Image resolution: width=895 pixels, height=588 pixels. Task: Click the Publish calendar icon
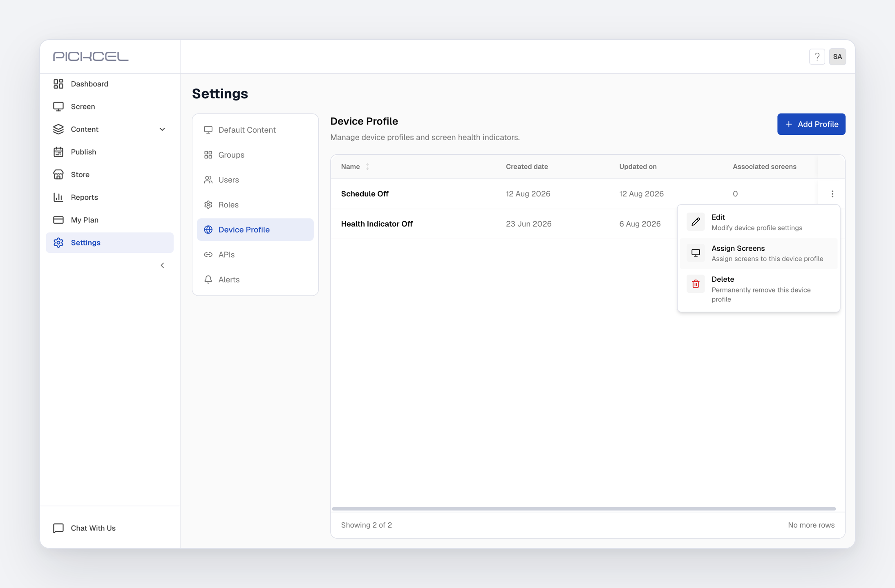[x=58, y=152]
